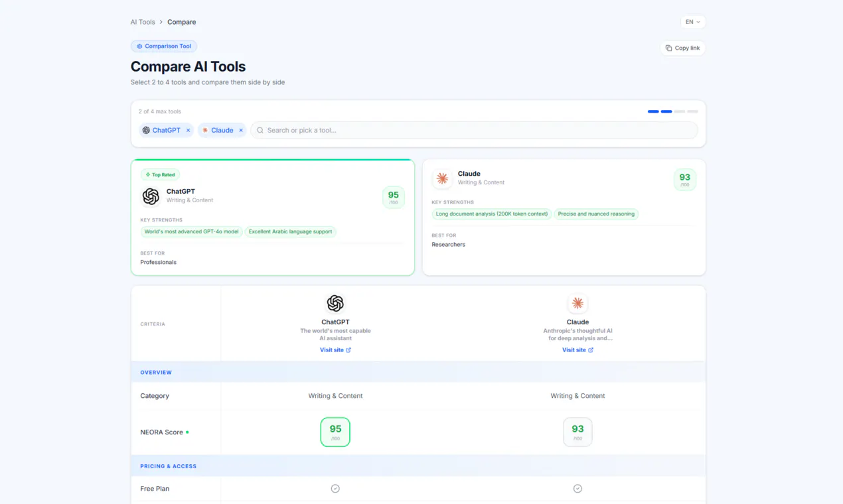Click the 95 score badge on ChatGPT card

(394, 197)
